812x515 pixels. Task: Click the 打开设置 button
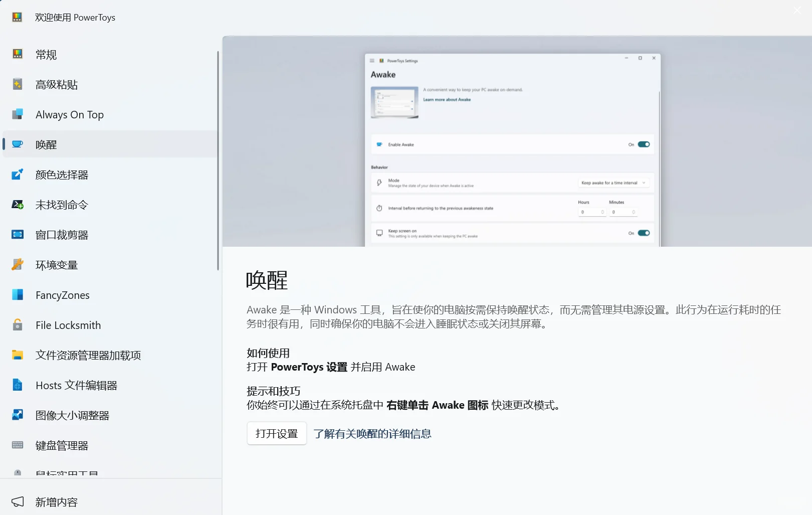(277, 434)
